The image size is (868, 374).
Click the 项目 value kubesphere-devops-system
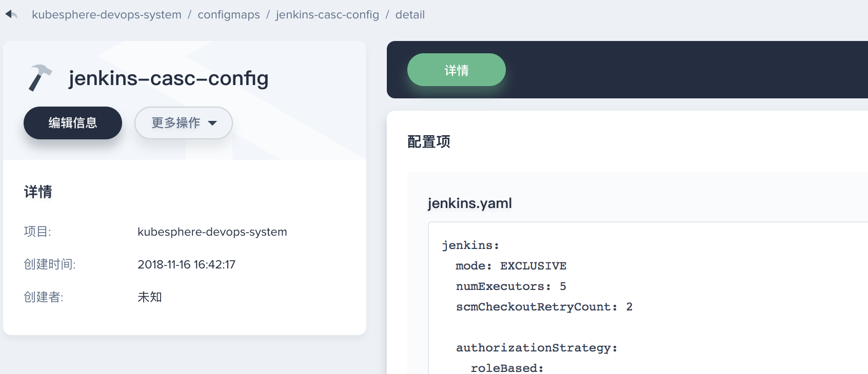212,232
